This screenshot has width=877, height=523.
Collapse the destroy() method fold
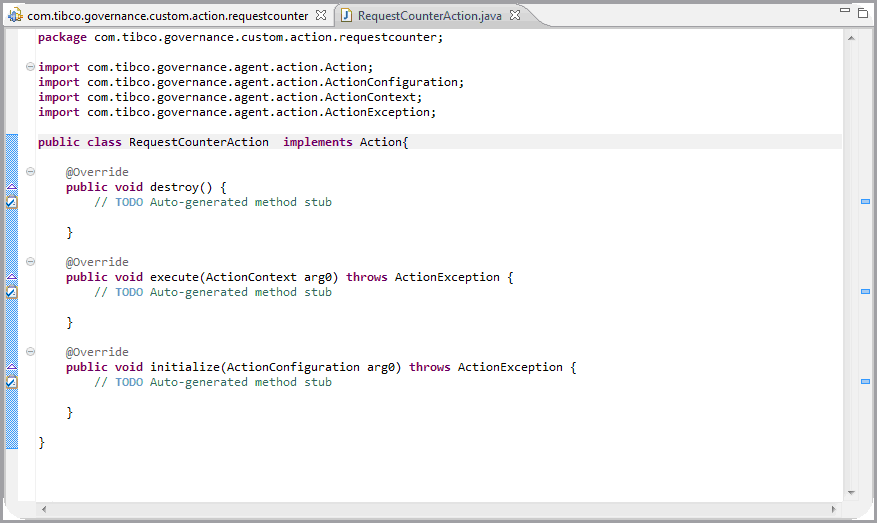pyautogui.click(x=30, y=172)
